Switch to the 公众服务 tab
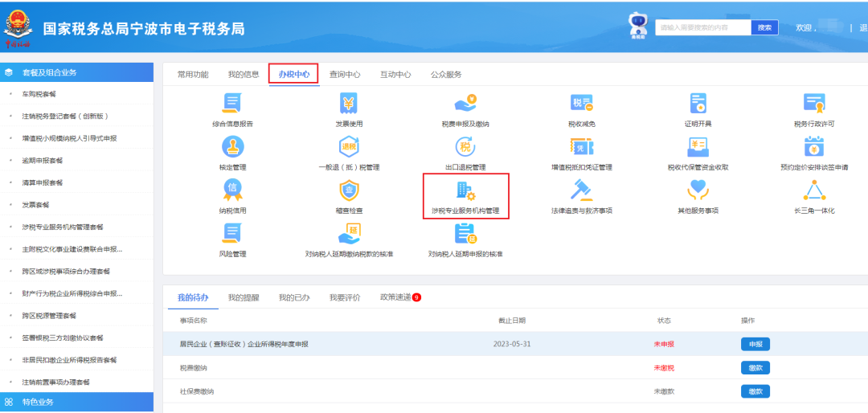868x413 pixels. click(446, 74)
